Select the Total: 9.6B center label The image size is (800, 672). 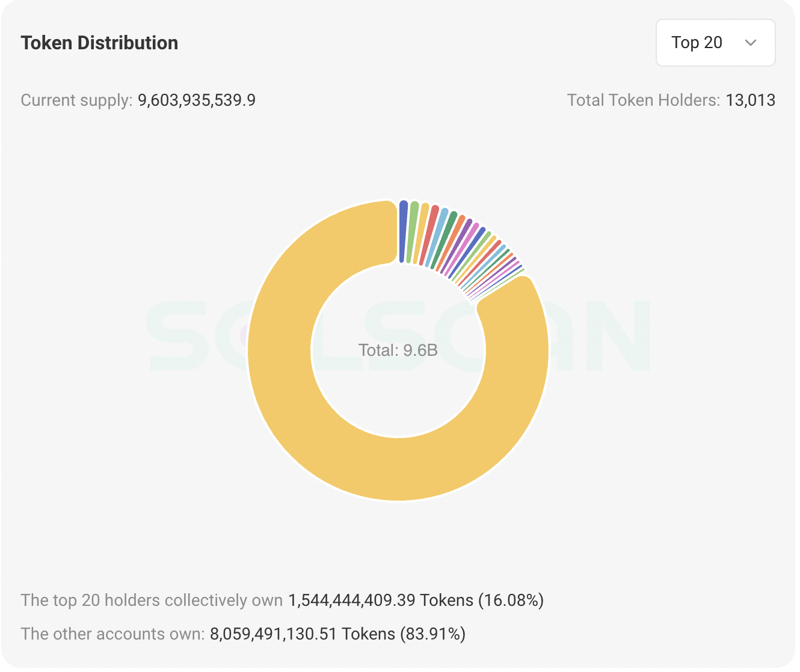coord(398,349)
